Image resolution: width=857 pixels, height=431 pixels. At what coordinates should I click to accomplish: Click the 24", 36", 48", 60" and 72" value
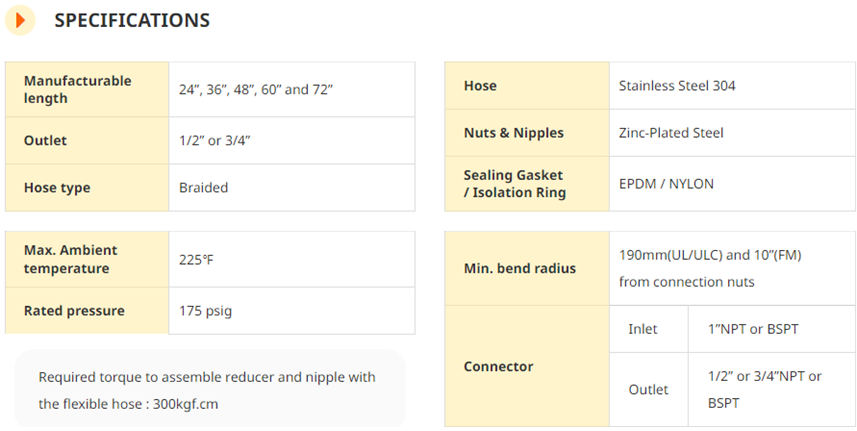[x=256, y=90]
